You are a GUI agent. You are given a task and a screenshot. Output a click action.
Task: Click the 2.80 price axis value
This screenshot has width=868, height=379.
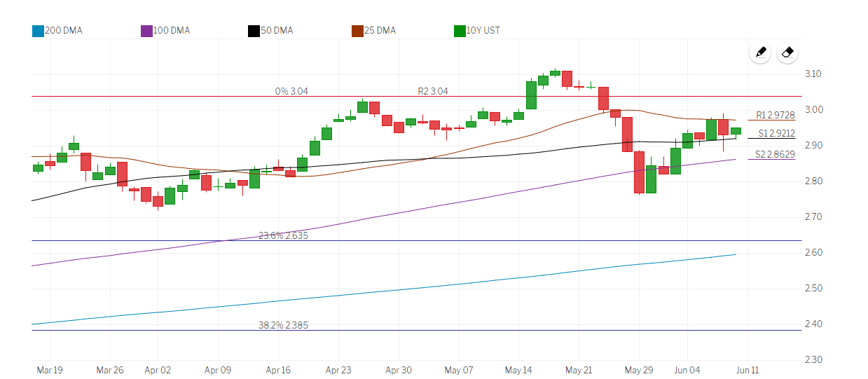[813, 181]
